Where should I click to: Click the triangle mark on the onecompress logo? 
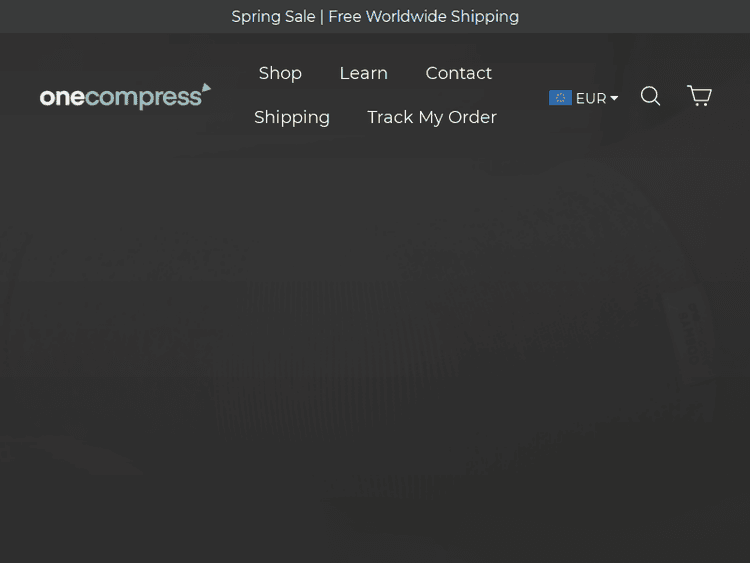[206, 89]
